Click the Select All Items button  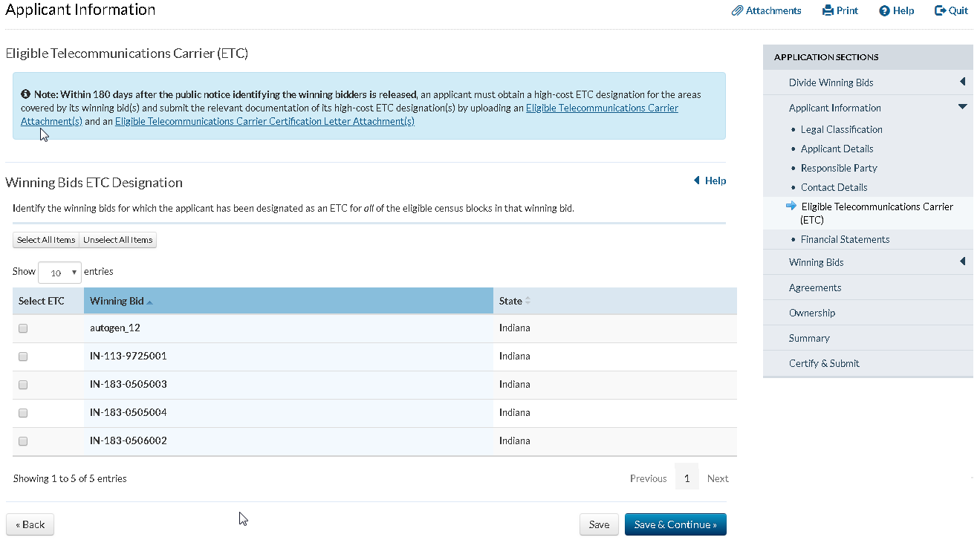tap(46, 240)
